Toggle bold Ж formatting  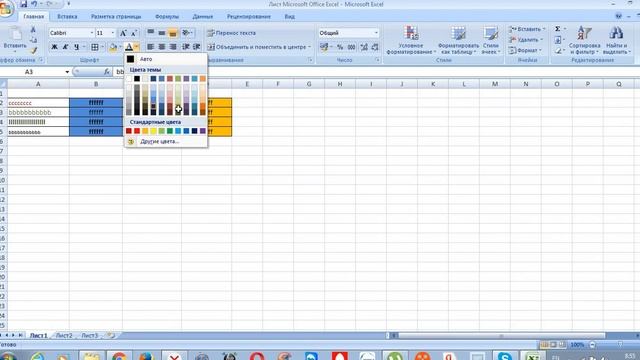(x=54, y=47)
